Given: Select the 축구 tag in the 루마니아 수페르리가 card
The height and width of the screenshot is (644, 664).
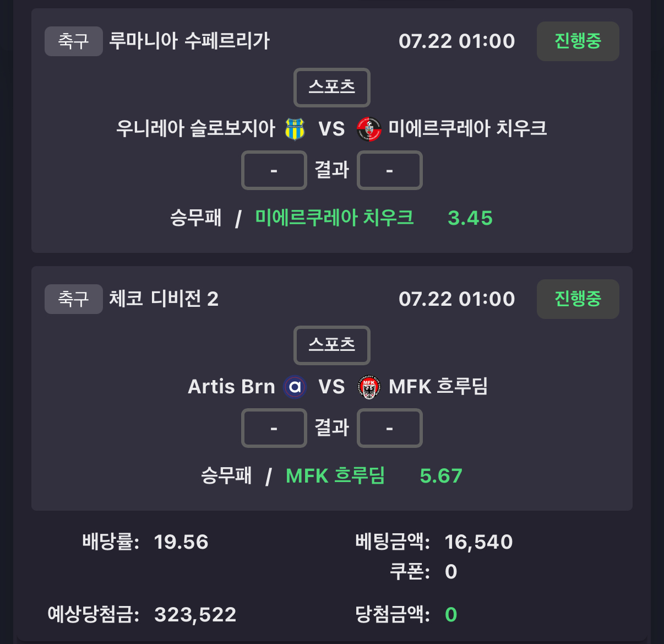Looking at the screenshot, I should tap(74, 41).
